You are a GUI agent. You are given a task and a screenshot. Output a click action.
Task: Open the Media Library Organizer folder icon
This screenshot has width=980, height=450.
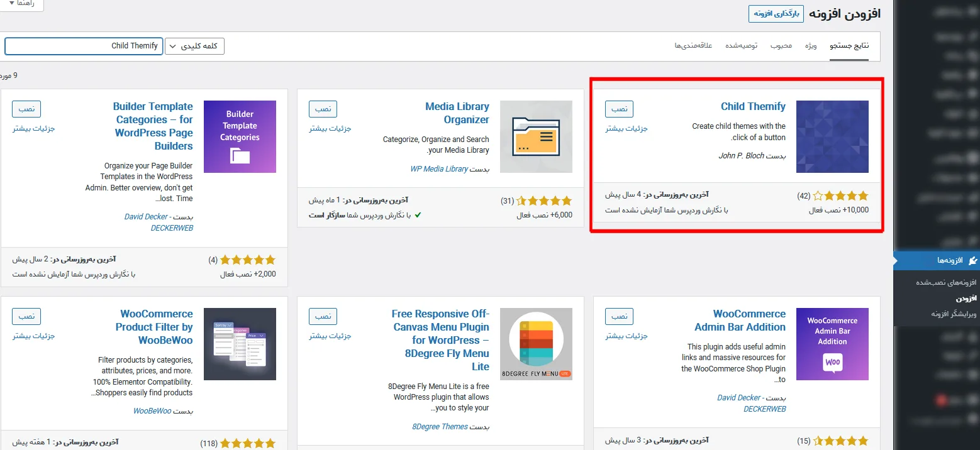coord(536,136)
